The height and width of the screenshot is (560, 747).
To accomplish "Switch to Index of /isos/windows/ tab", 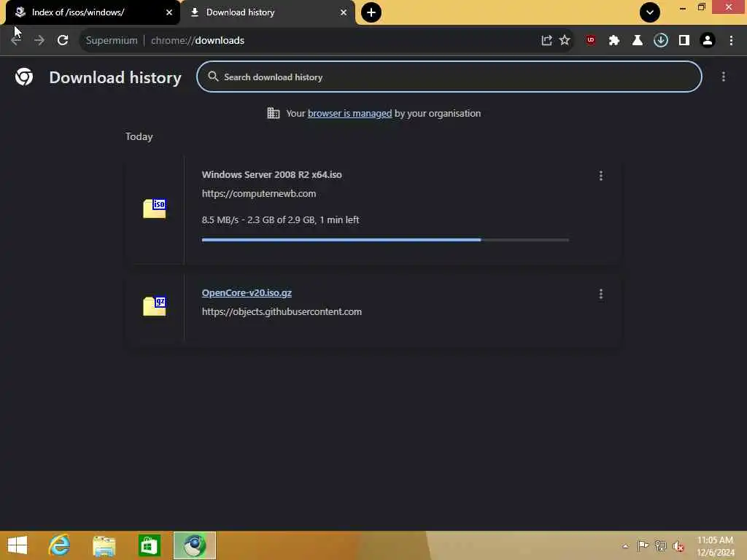I will click(93, 12).
